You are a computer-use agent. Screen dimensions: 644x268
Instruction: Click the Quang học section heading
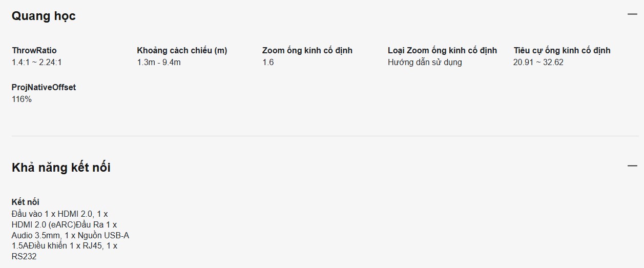(44, 16)
